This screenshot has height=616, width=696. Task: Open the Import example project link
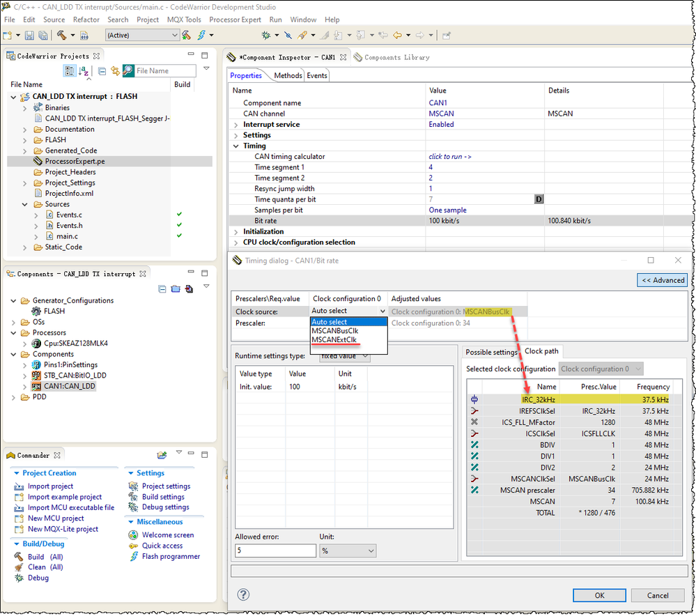[65, 497]
